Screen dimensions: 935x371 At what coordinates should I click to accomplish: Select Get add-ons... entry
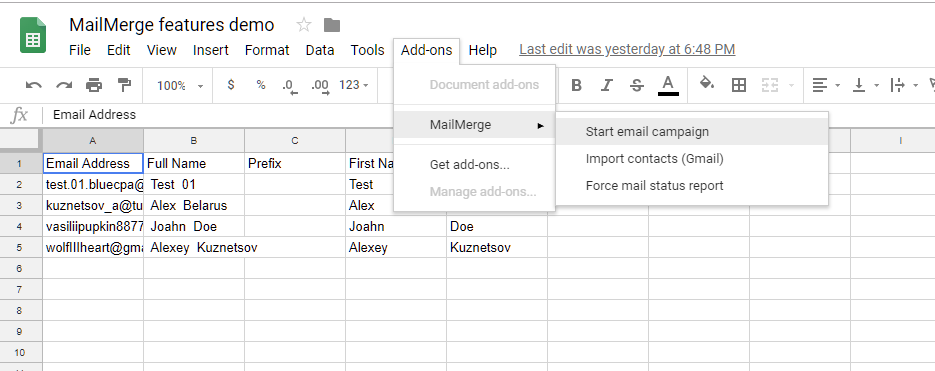pyautogui.click(x=474, y=165)
